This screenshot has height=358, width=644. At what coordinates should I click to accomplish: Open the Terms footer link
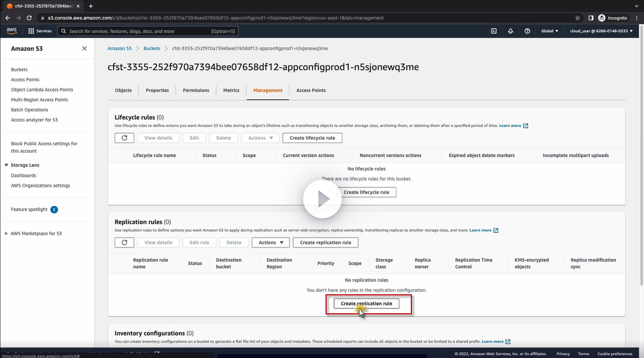[x=584, y=354]
